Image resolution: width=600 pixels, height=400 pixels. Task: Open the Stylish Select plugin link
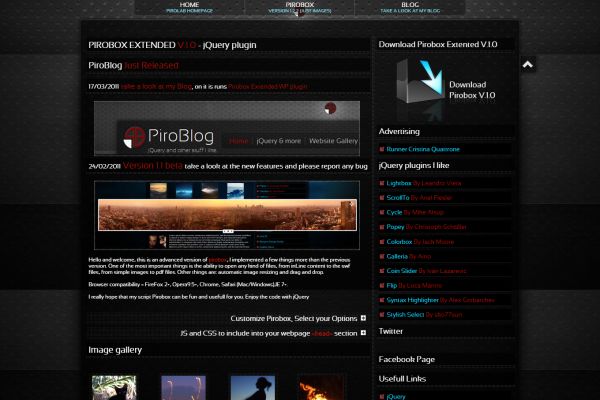point(405,315)
